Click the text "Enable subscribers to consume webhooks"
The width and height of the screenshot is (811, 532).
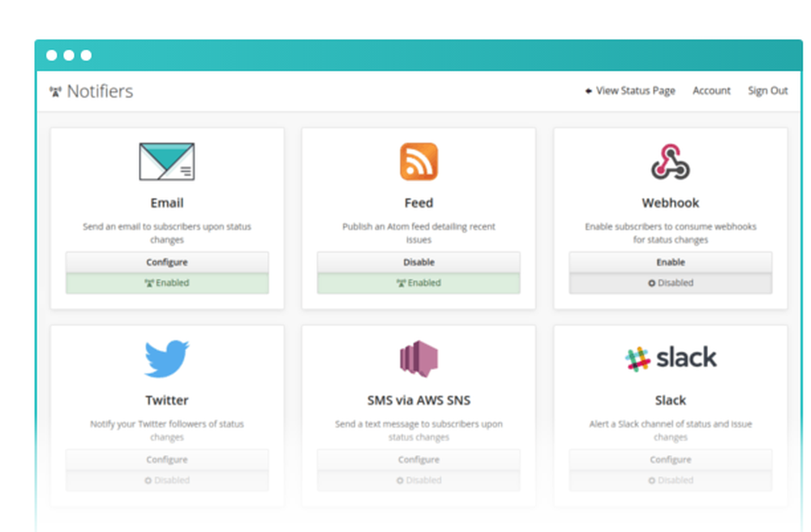tap(671, 226)
